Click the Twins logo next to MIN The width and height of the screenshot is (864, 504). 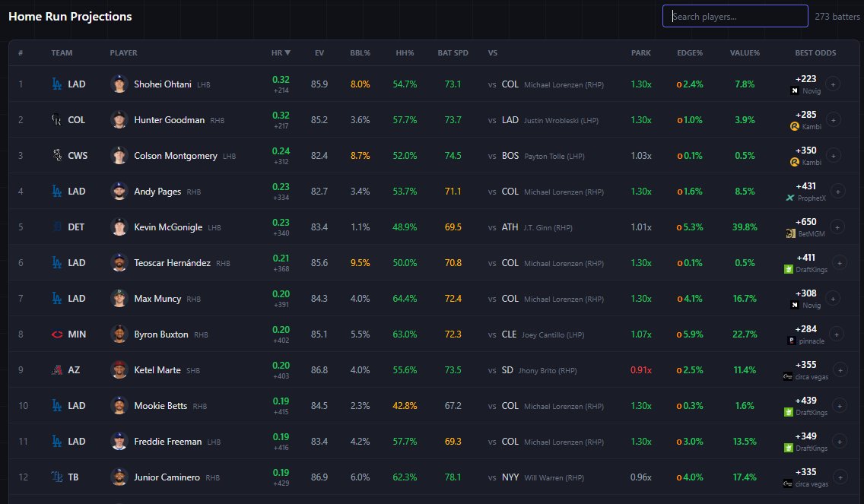pos(57,334)
